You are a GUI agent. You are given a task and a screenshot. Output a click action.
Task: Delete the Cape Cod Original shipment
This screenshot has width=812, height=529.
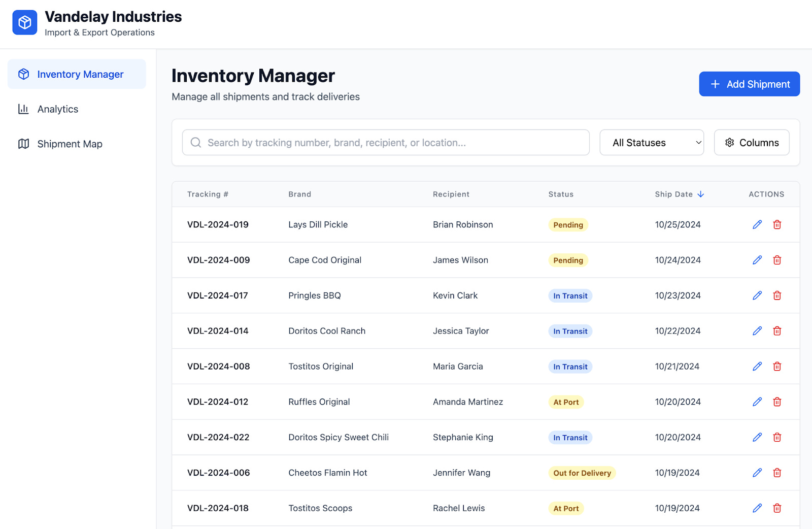click(x=777, y=260)
